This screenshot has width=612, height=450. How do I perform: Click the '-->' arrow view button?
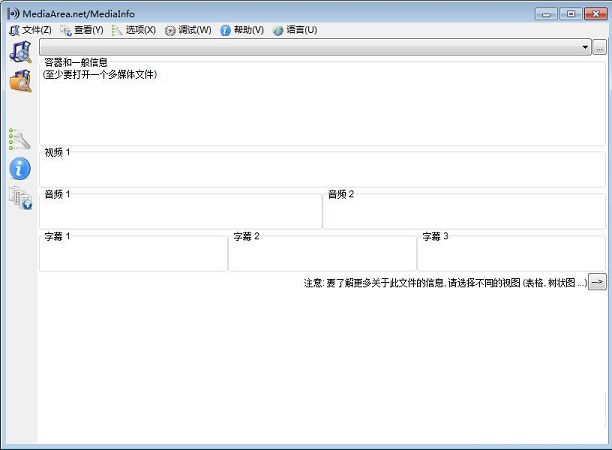coord(597,282)
